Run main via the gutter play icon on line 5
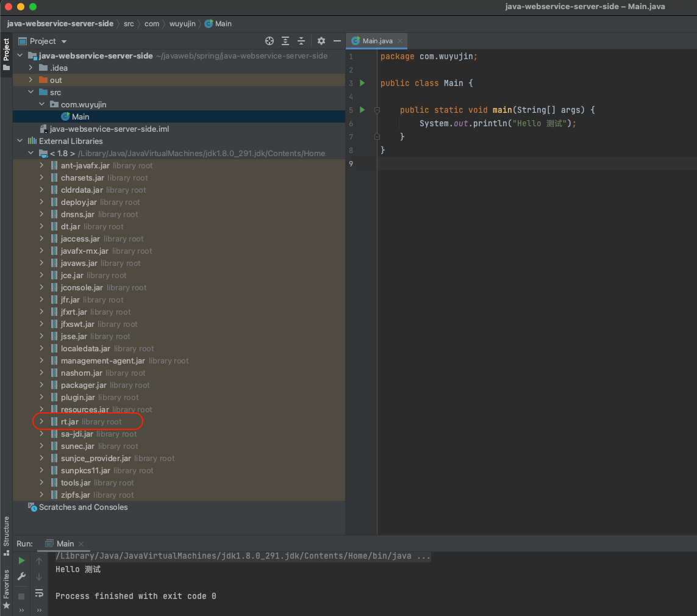This screenshot has width=697, height=616. coord(362,110)
